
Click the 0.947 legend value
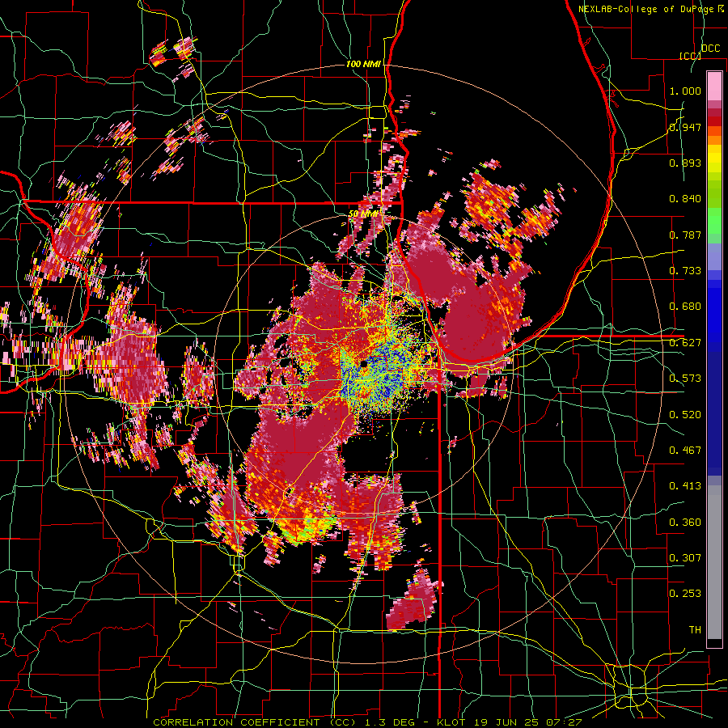tap(685, 127)
